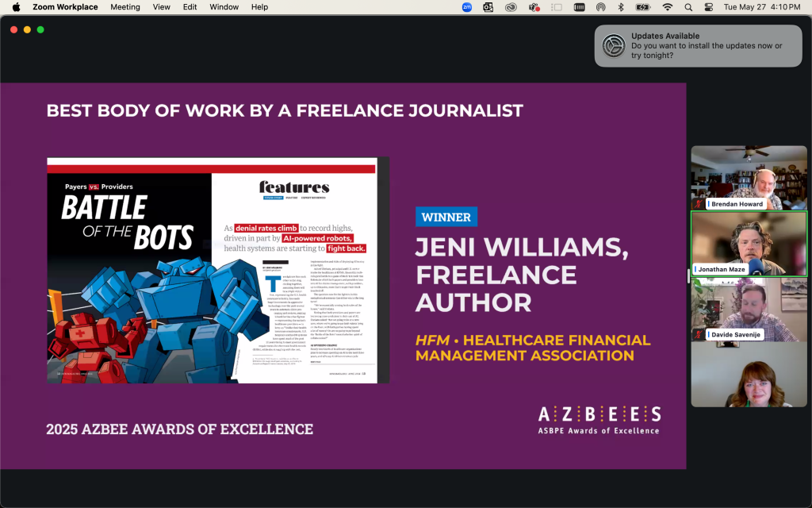
Task: Open the Zoom Workplace app menu
Action: (65, 7)
